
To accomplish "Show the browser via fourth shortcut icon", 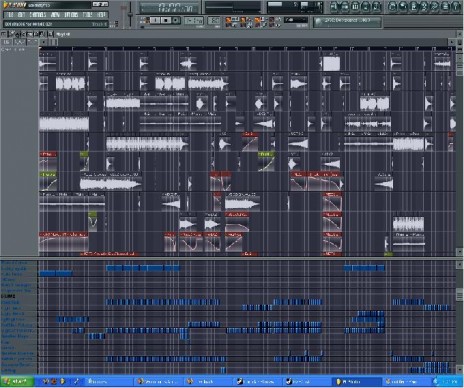I will pos(366,6).
